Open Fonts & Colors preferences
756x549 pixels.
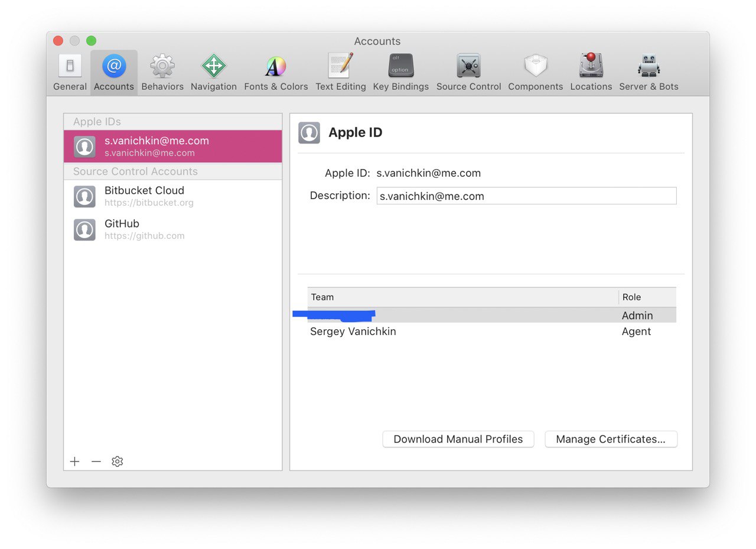pos(276,72)
